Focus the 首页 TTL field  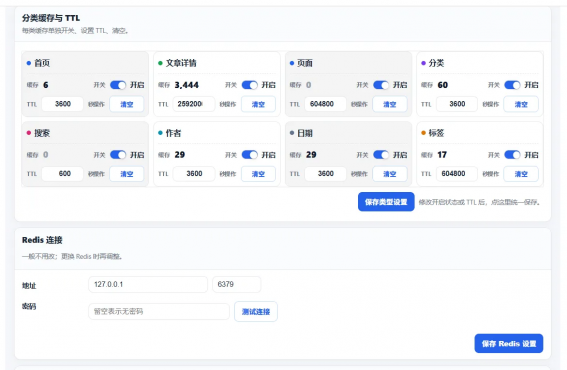(x=63, y=104)
